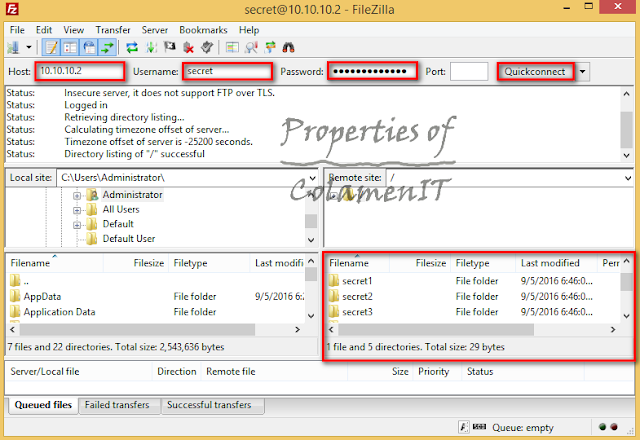This screenshot has width=640, height=440.
Task: Search files recursively with binoculars icon
Action: tap(289, 48)
